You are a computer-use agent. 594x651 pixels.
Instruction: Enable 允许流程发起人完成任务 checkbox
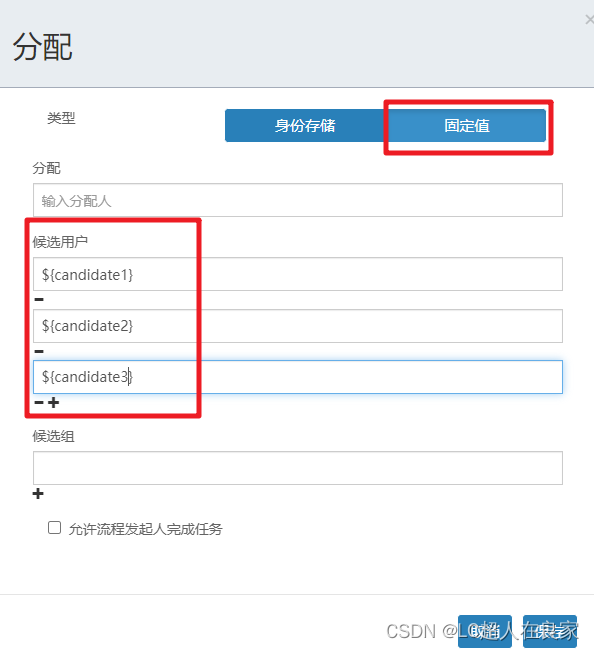(54, 528)
